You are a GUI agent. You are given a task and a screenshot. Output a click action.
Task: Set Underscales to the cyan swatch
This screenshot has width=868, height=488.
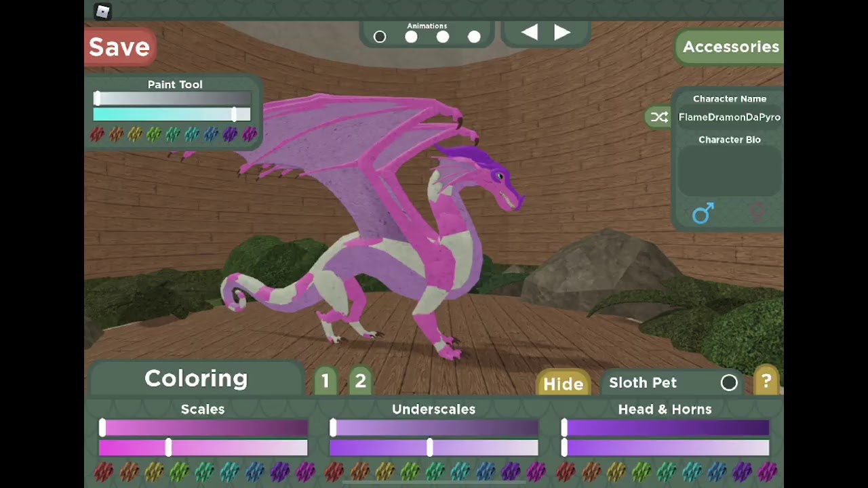460,471
